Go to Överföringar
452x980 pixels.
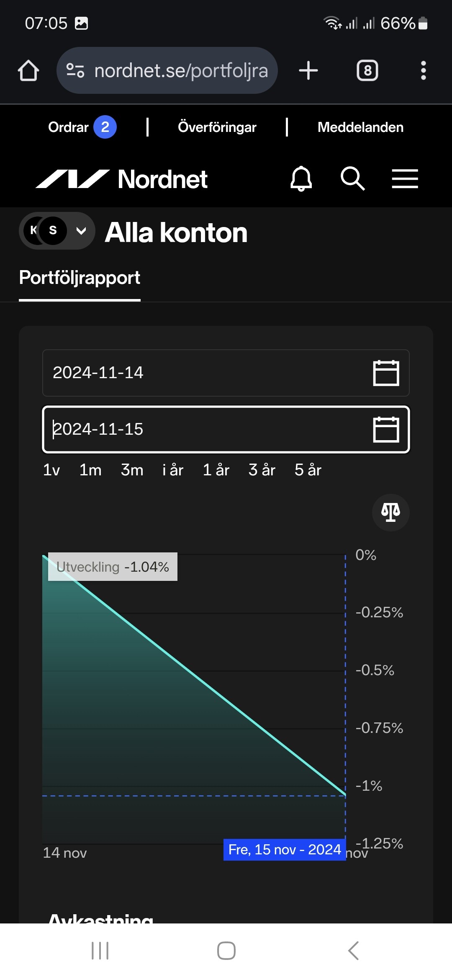(217, 127)
